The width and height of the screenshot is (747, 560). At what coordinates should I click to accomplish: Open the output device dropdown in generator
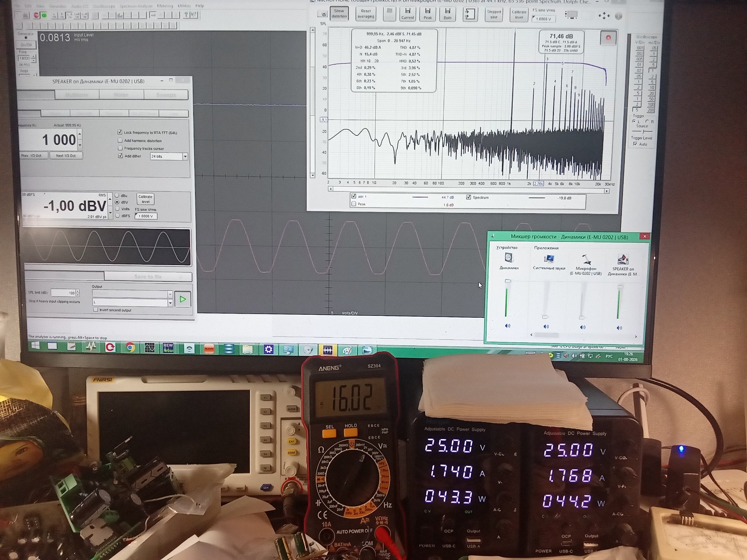click(170, 294)
